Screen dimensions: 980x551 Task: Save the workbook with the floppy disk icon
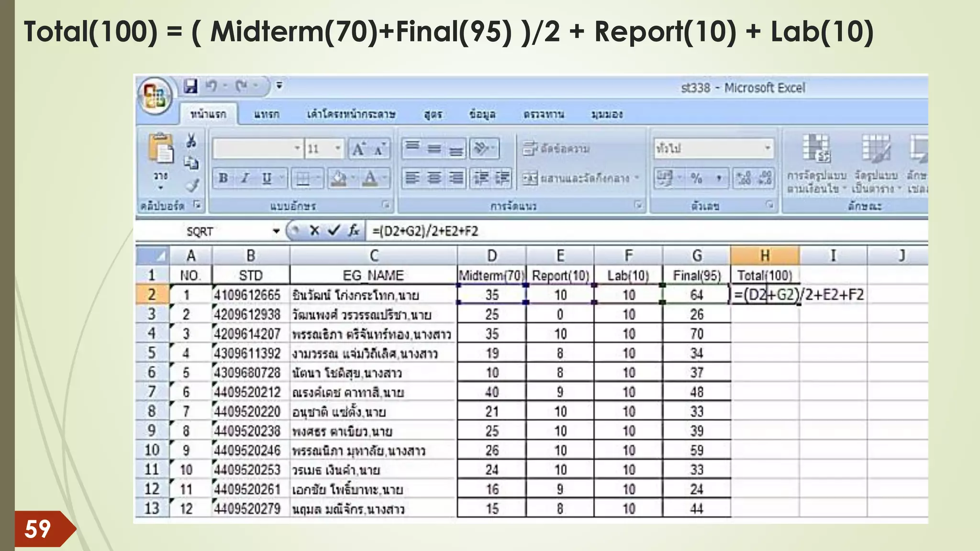pyautogui.click(x=190, y=87)
